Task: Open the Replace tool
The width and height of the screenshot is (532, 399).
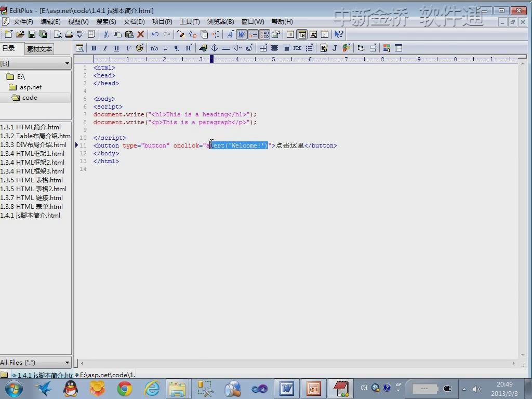Action: pyautogui.click(x=192, y=34)
